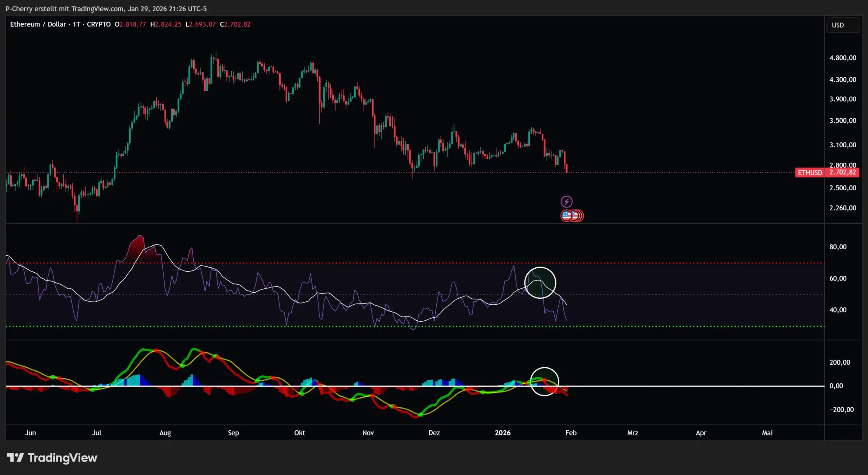This screenshot has width=868, height=475.
Task: Toggle the USD currency button top right
Action: coord(842,25)
